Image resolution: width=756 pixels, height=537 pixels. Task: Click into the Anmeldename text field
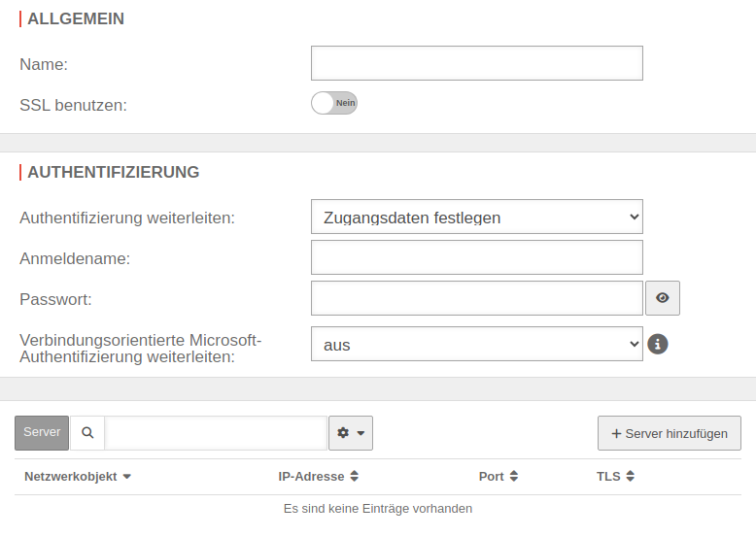[476, 257]
